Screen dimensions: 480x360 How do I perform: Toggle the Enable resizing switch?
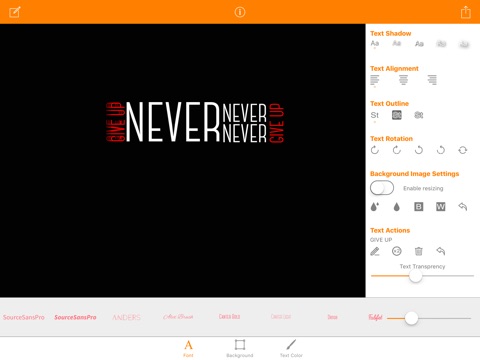(x=382, y=188)
